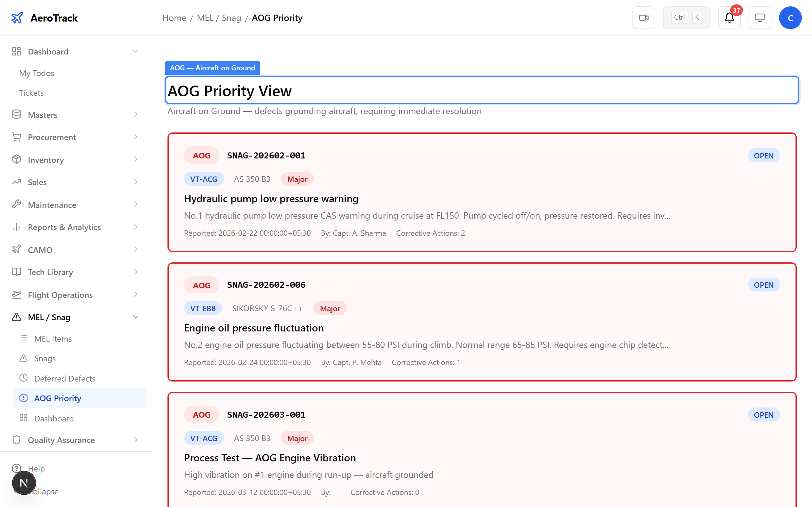Viewport: 812px width, 507px height.
Task: Collapse the MEL / Snag section
Action: tap(135, 317)
